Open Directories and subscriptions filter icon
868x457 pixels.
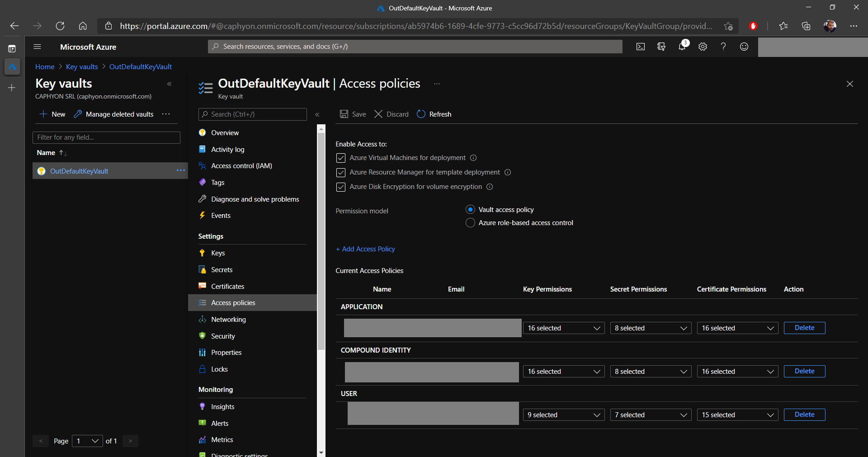[661, 47]
